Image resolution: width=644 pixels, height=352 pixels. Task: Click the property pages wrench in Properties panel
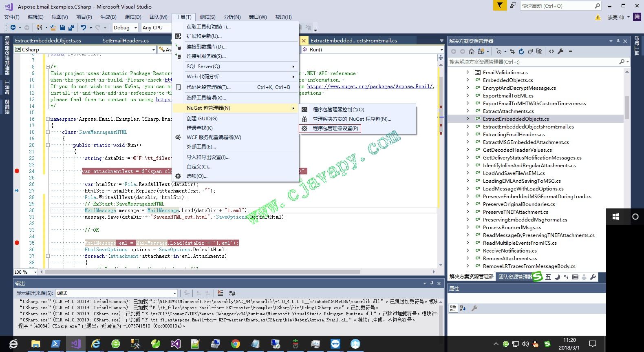474,308
